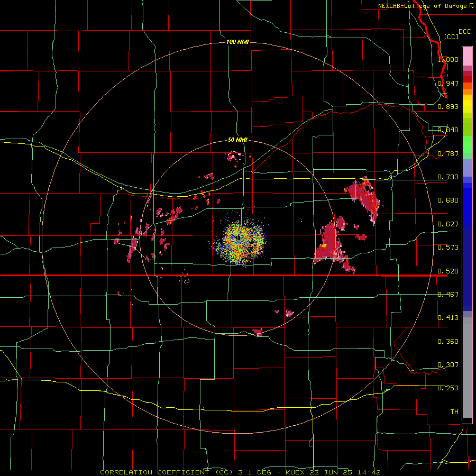The width and height of the screenshot is (476, 476).
Task: Click the 23 JUN 25 14:42 timestamp
Action: pyautogui.click(x=345, y=472)
